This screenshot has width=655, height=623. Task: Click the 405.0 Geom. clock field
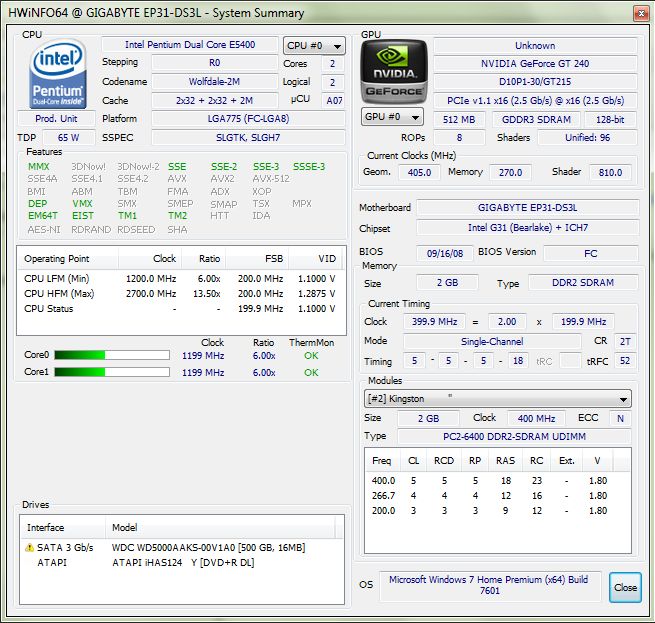[x=419, y=172]
